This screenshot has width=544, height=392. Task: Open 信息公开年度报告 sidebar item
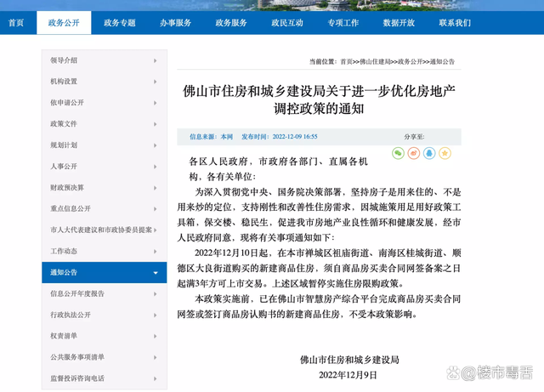coord(104,293)
